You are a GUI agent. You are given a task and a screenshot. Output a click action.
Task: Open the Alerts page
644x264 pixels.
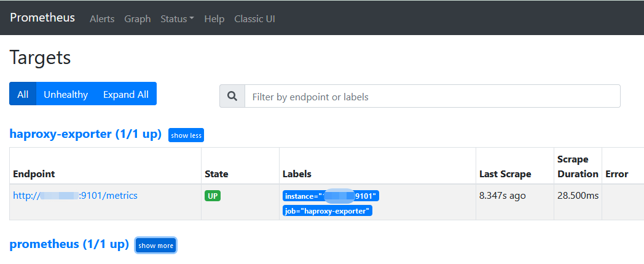point(102,19)
